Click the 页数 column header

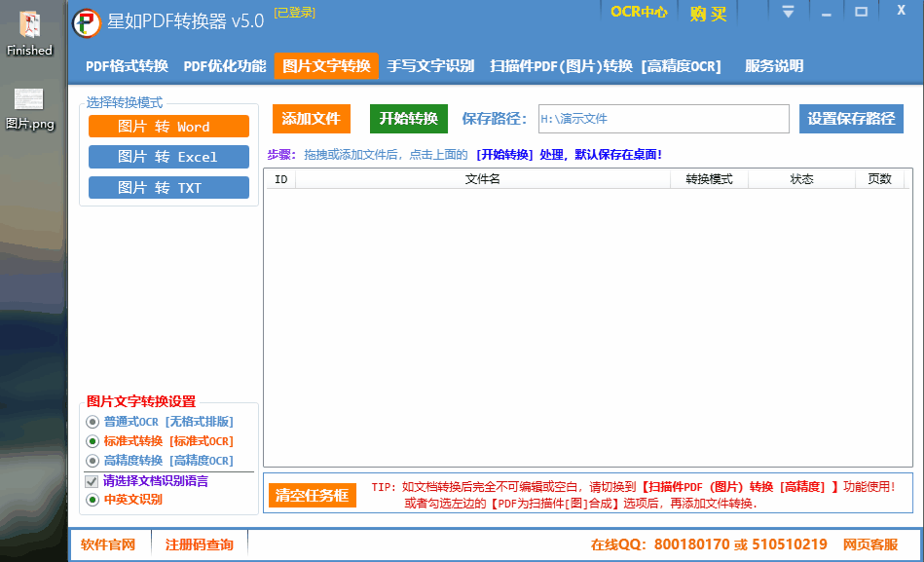[x=879, y=179]
